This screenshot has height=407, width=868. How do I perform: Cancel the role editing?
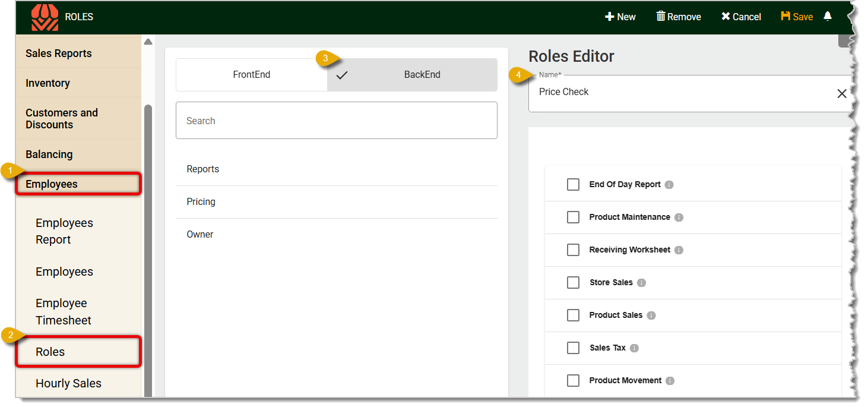pyautogui.click(x=741, y=17)
